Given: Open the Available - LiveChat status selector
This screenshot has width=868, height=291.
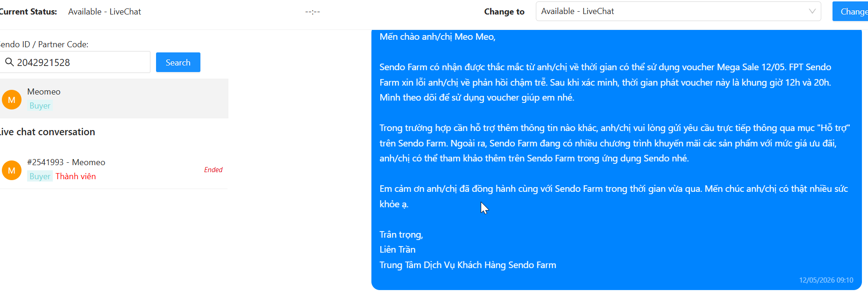Looking at the screenshot, I should click(x=678, y=11).
